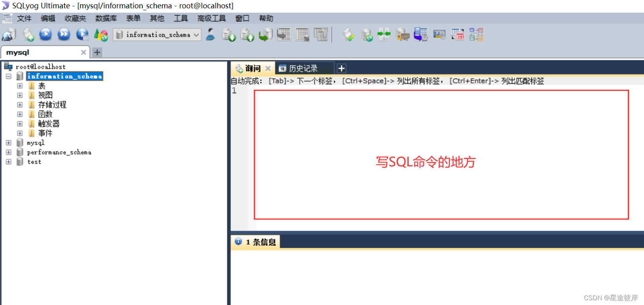Open the User Manager person icon
The width and height of the screenshot is (644, 305).
[211, 34]
